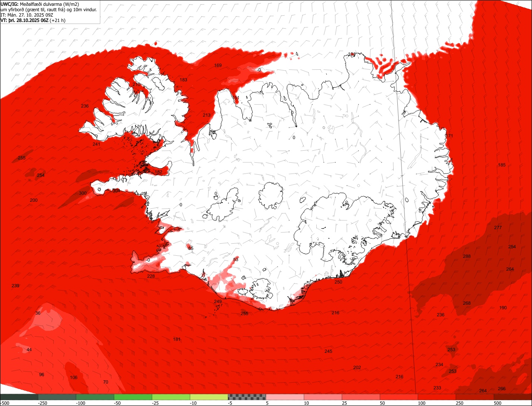Click the title text "UWC/IG: Meðalflæði dulvarma (W/m2)"

pyautogui.click(x=40, y=4)
